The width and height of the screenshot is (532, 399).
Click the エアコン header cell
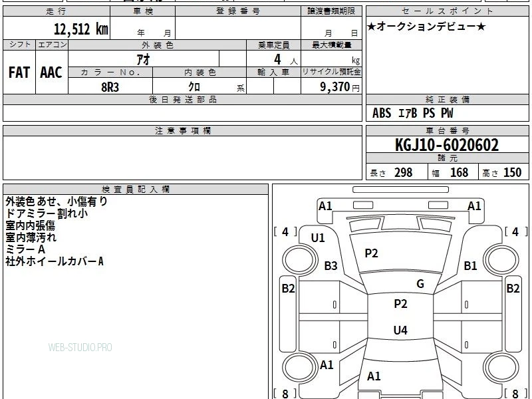(x=52, y=45)
